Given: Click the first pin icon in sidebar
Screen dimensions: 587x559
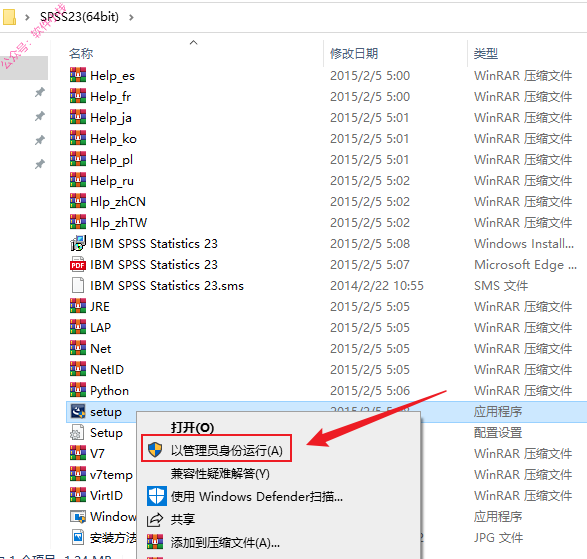Looking at the screenshot, I should pos(40,92).
